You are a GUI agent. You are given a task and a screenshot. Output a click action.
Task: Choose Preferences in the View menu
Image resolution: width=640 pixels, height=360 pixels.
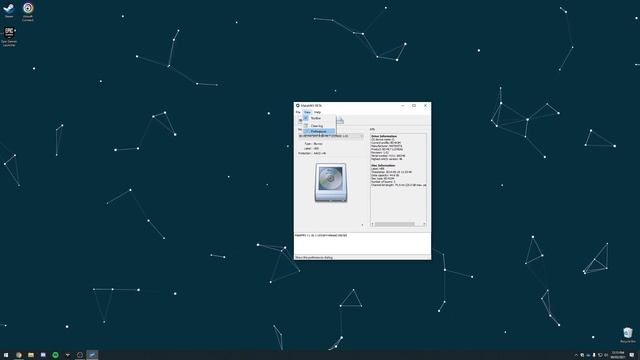point(319,131)
